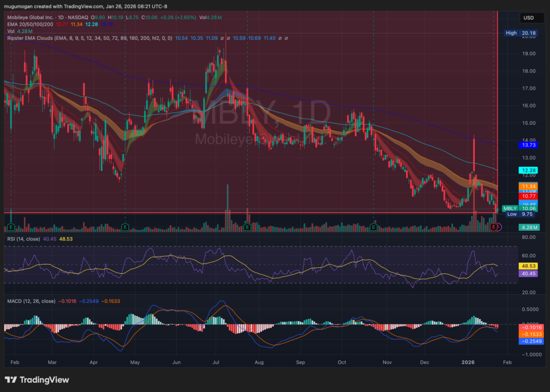Click the 2026 label on time axis
Screen dimensions: 550x392
pyautogui.click(x=469, y=362)
